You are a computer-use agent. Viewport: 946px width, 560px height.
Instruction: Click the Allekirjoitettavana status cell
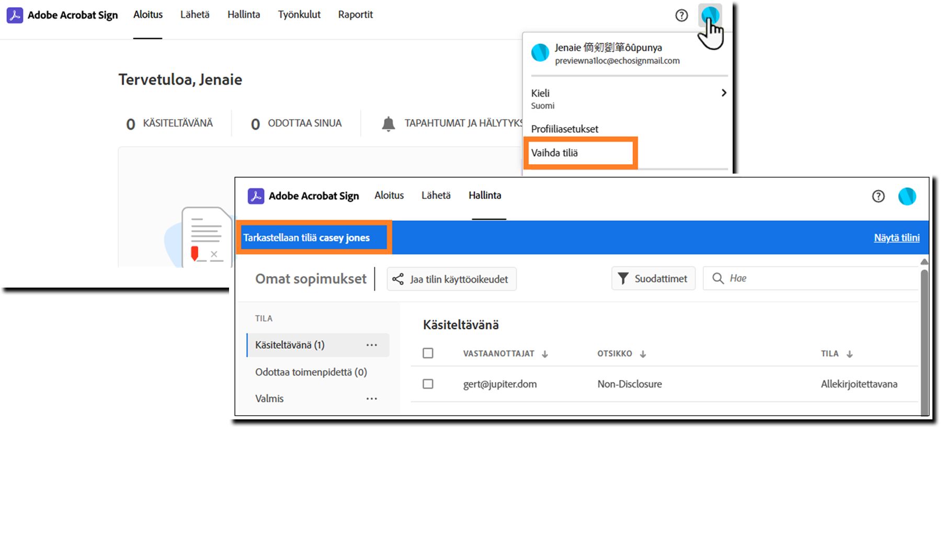click(859, 384)
